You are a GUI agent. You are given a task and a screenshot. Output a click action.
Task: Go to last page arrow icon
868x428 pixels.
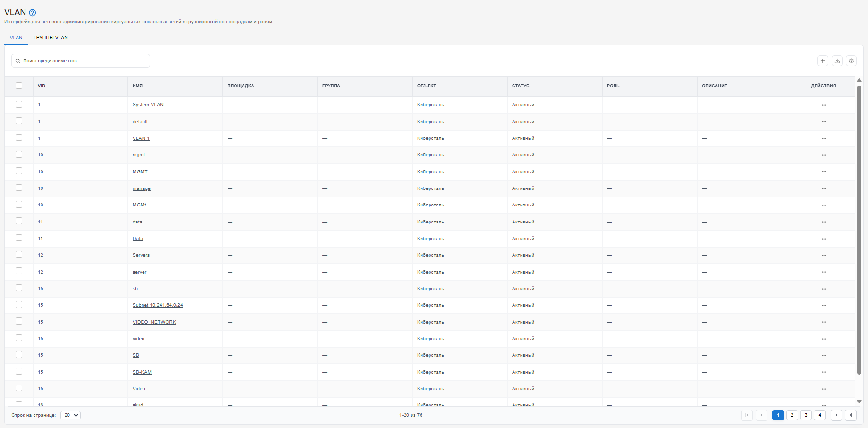point(851,415)
